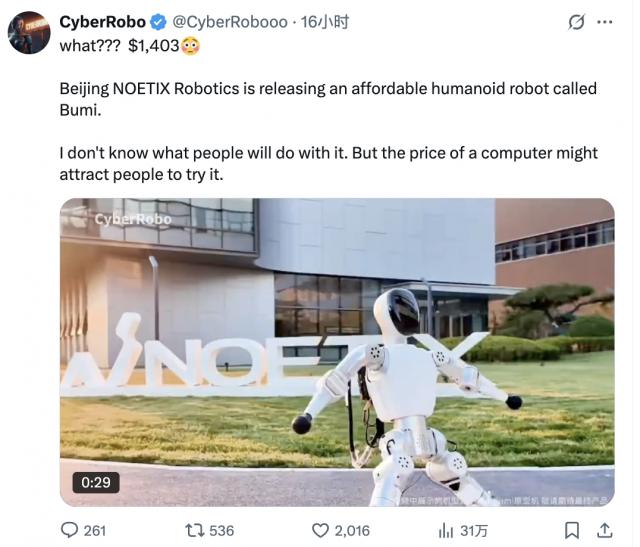Open the Grok explain-post icon
Viewport: 640px width, 547px height.
(576, 22)
